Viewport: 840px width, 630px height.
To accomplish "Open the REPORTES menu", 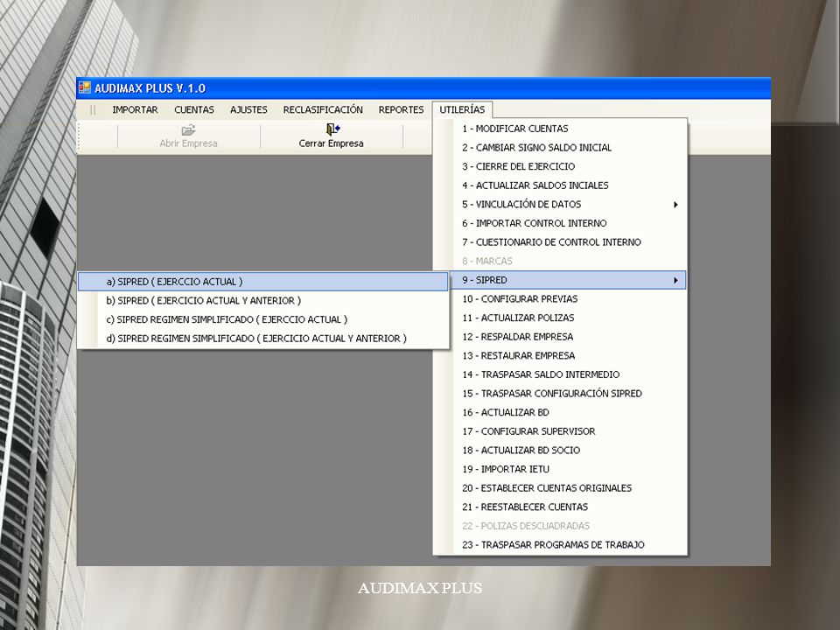I will [402, 110].
